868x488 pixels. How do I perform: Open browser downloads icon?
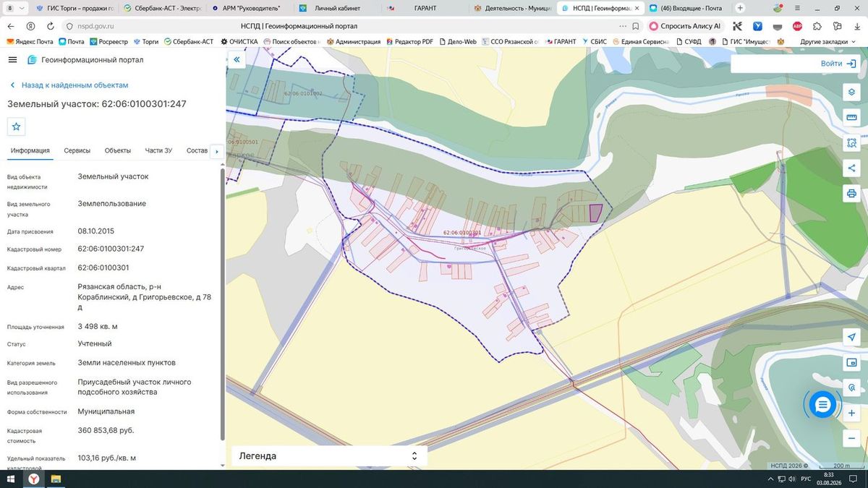856,26
